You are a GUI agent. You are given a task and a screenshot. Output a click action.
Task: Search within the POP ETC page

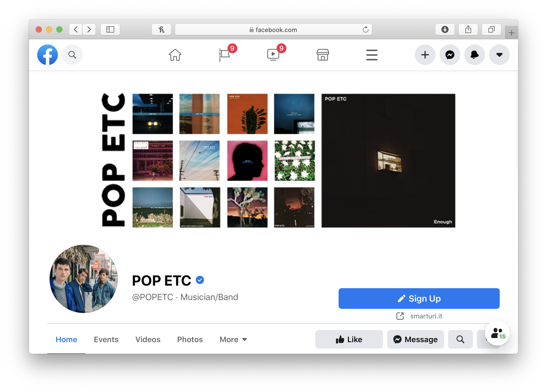coord(460,339)
